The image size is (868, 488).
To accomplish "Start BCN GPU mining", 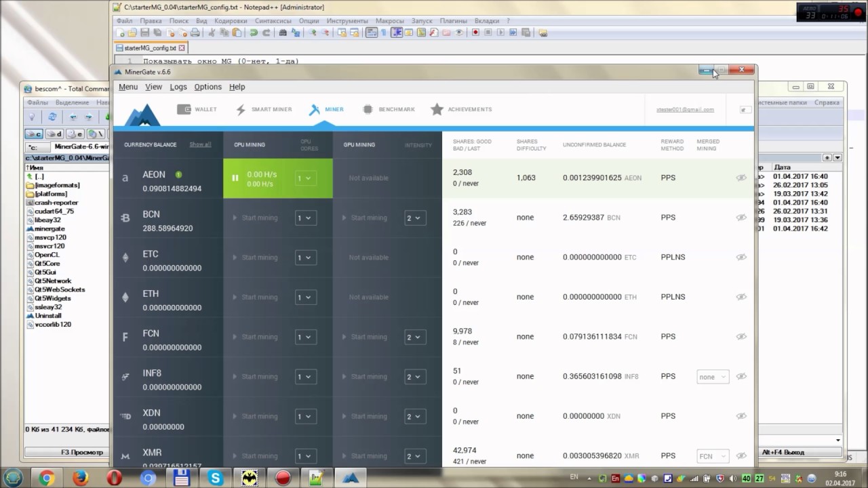I will click(x=364, y=218).
